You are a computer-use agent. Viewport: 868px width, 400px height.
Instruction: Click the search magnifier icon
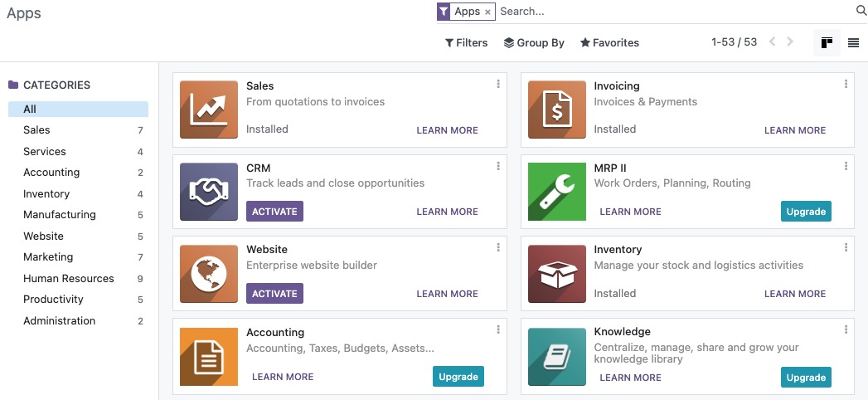[861, 11]
